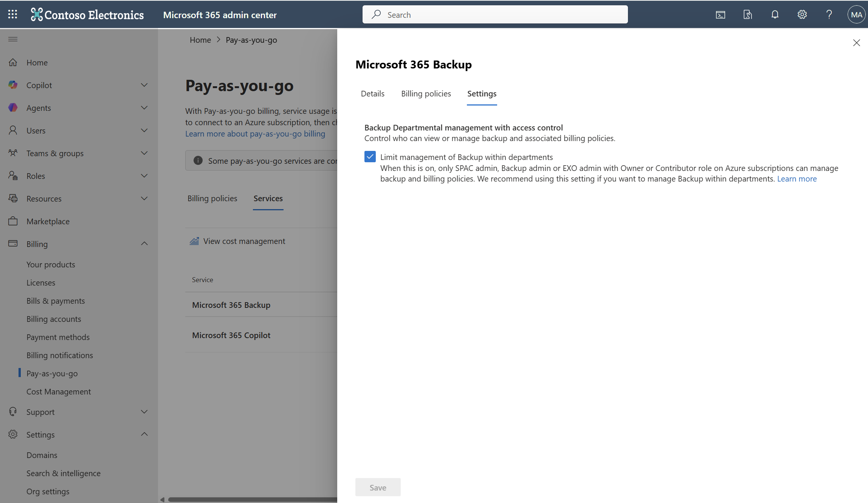Click the info icon in services notice

tap(198, 161)
